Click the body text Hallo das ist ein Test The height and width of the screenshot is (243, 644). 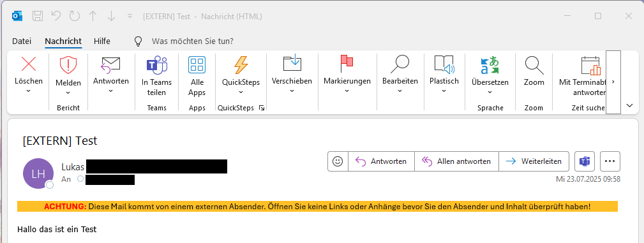[57, 229]
